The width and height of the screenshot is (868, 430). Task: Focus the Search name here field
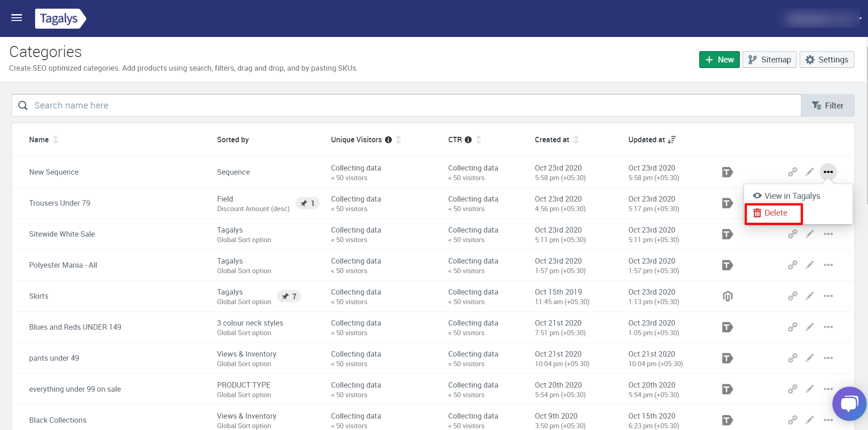[406, 105]
